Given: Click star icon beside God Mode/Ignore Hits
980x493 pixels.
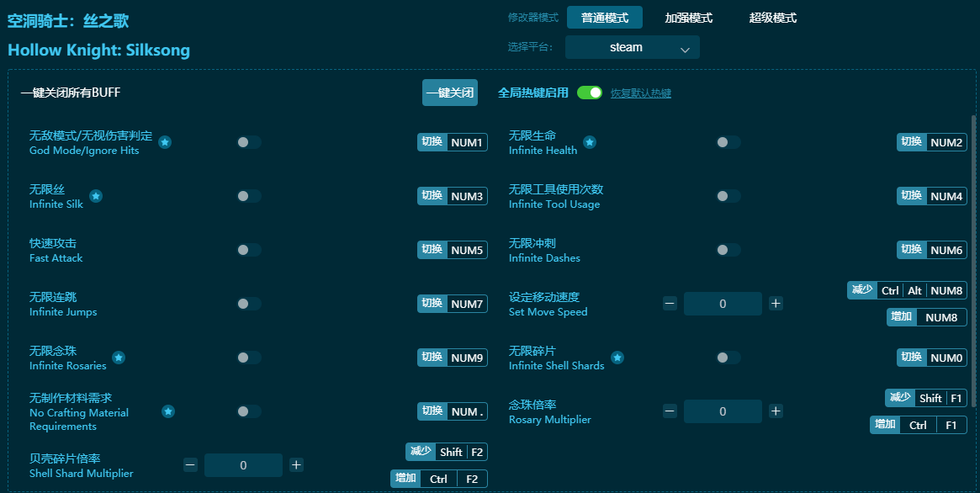Looking at the screenshot, I should 164,142.
